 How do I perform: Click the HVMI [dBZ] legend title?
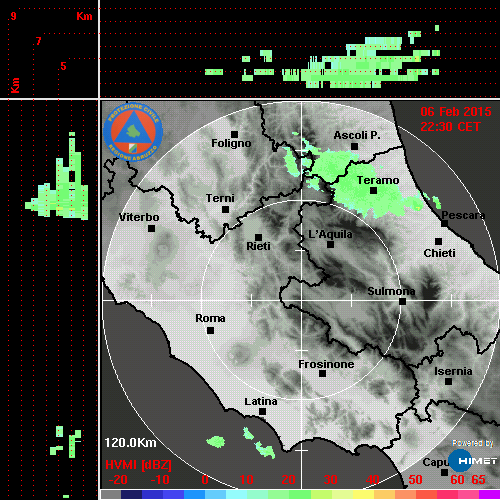(x=138, y=465)
